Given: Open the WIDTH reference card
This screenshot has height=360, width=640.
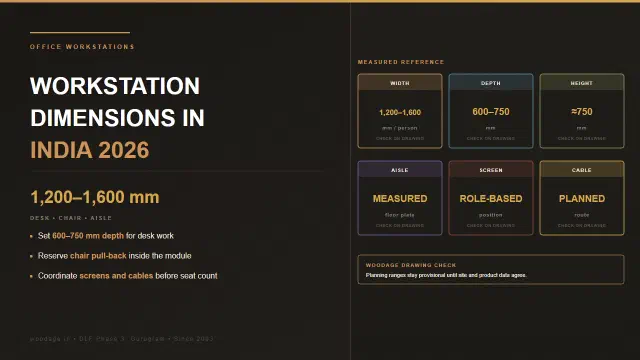Looking at the screenshot, I should [400, 111].
